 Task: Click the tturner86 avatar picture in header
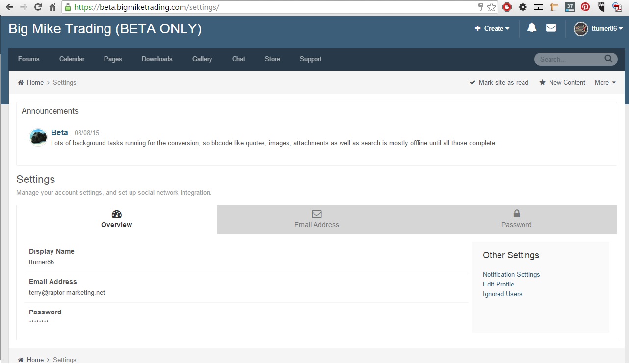click(581, 29)
